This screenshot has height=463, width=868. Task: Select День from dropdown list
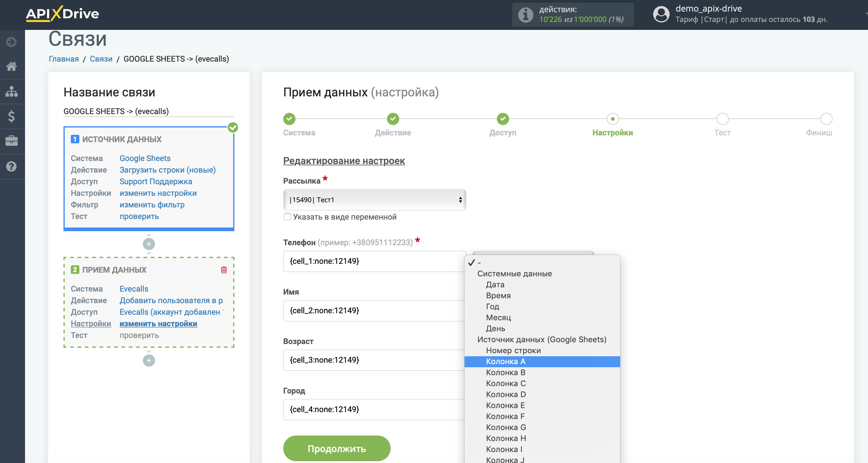pos(542,328)
